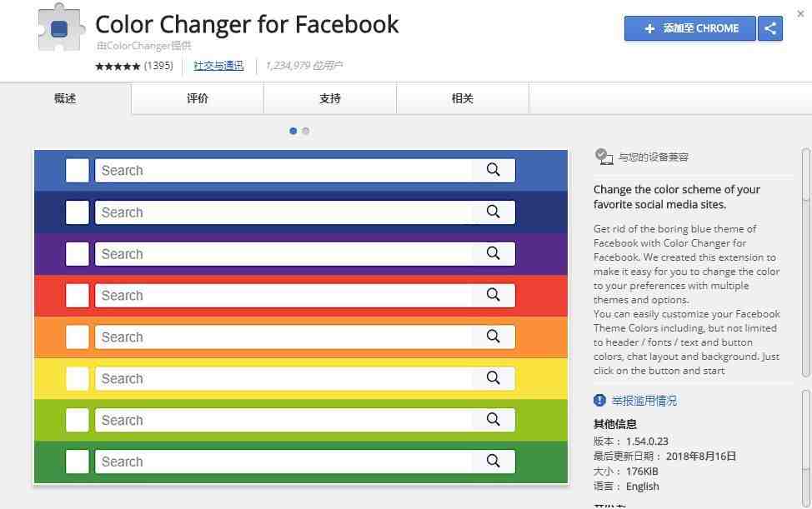Click the white square in the orange bar
The height and width of the screenshot is (509, 812).
click(x=78, y=337)
